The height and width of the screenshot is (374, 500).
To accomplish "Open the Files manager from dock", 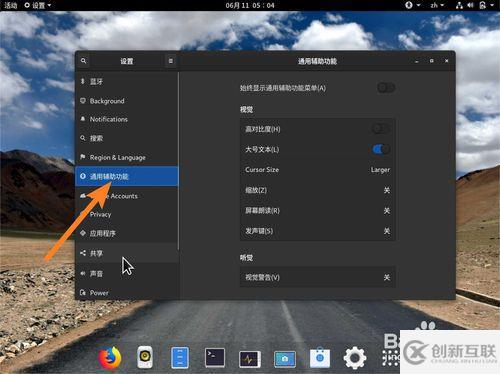I will (x=180, y=358).
